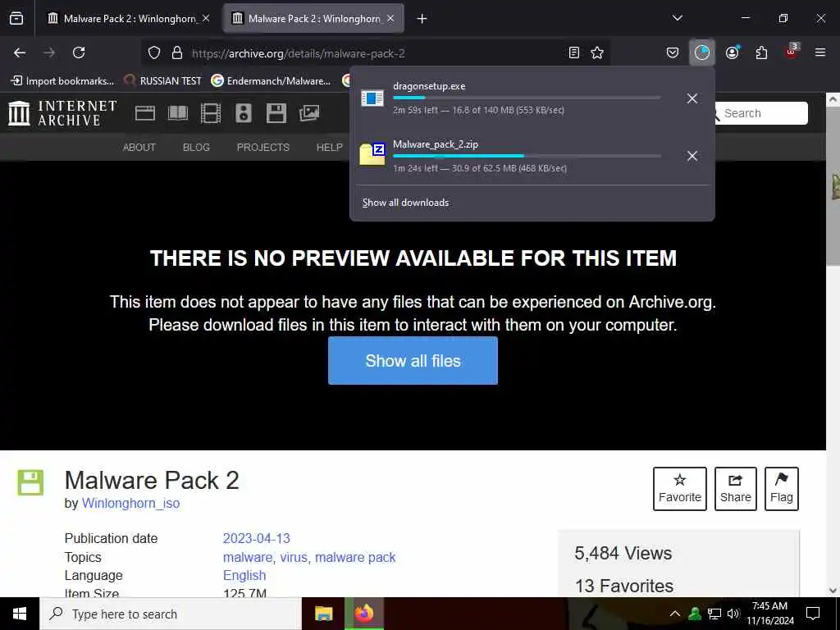Cancel the dragonsetup.exe download
Viewport: 840px width, 630px height.
tap(692, 98)
